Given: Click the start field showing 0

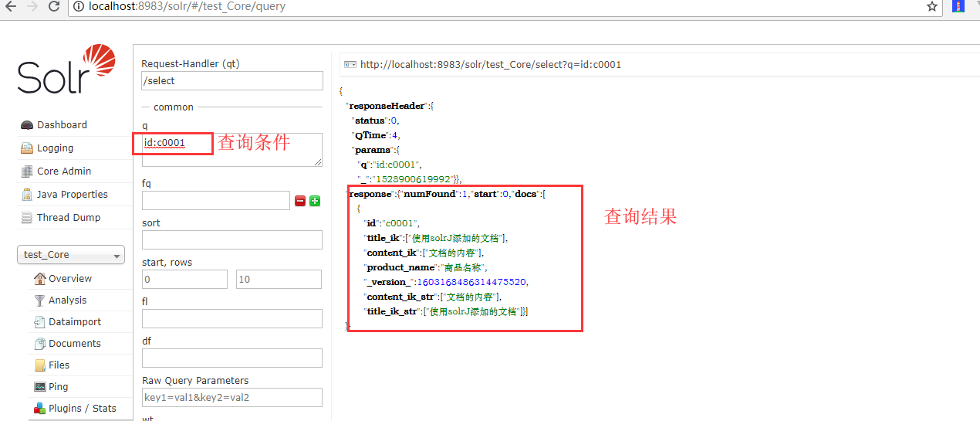Looking at the screenshot, I should click(184, 279).
